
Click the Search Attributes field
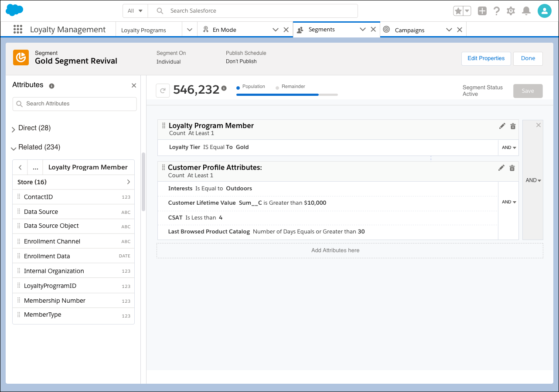click(74, 104)
